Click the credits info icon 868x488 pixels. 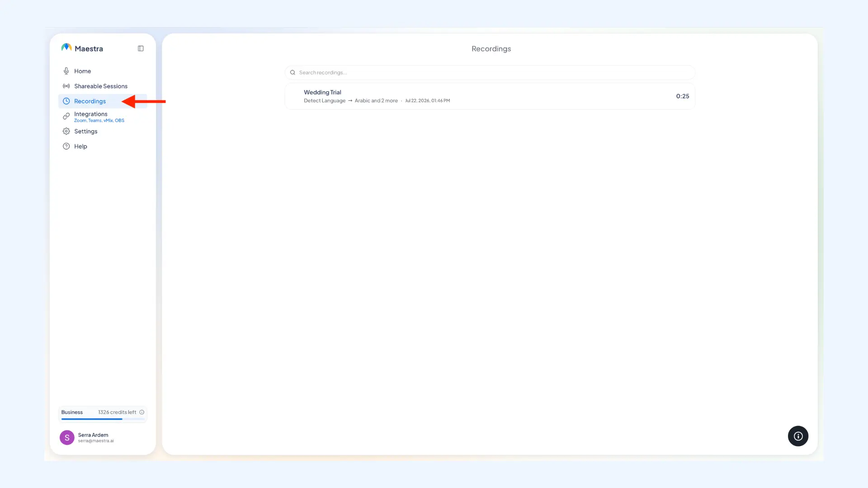coord(142,412)
